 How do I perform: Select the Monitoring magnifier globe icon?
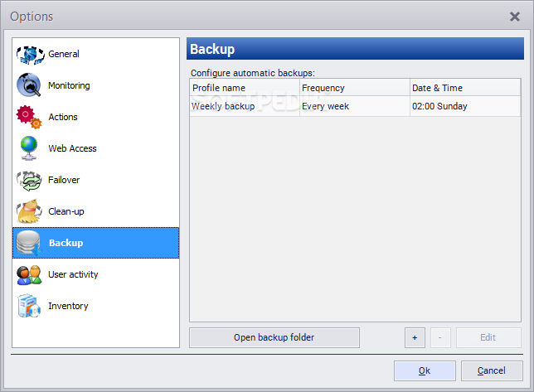pyautogui.click(x=29, y=85)
